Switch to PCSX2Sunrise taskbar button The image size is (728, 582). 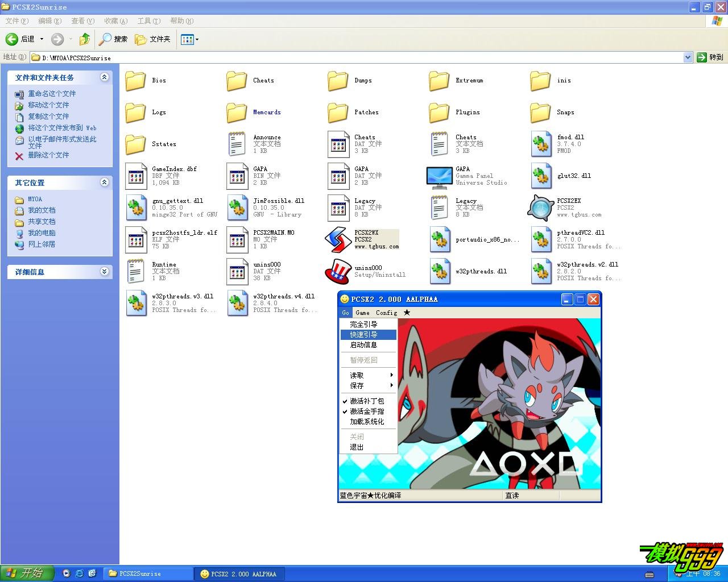click(149, 573)
